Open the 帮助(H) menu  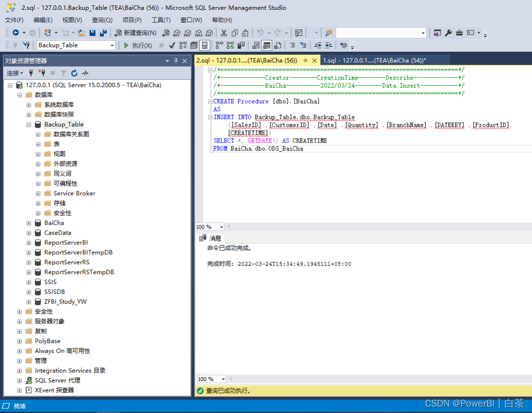(222, 20)
